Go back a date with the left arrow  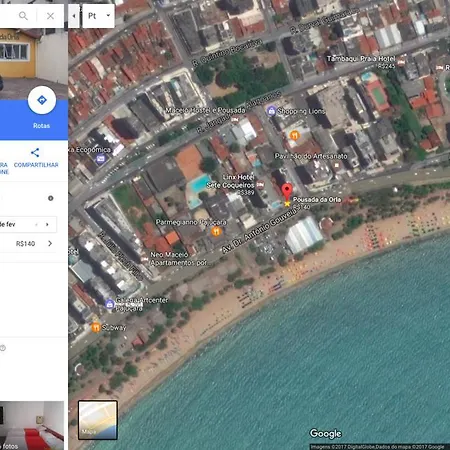click(37, 224)
